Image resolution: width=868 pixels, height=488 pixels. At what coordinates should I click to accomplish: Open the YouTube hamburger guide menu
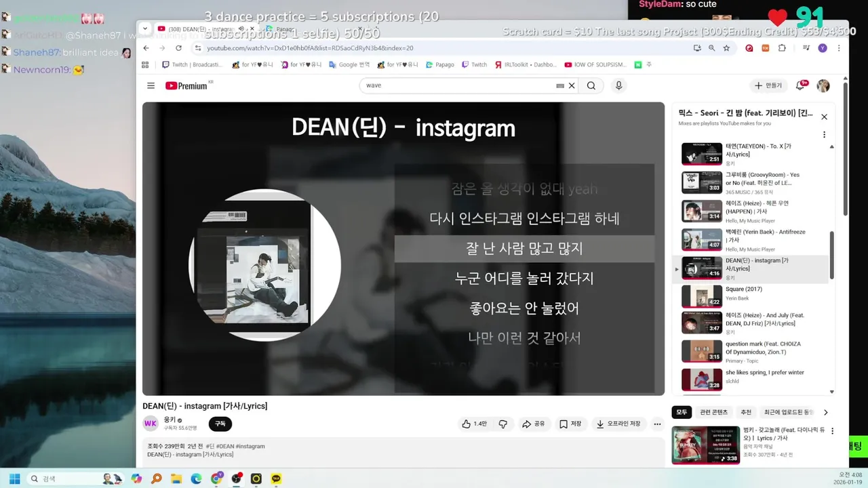click(151, 85)
